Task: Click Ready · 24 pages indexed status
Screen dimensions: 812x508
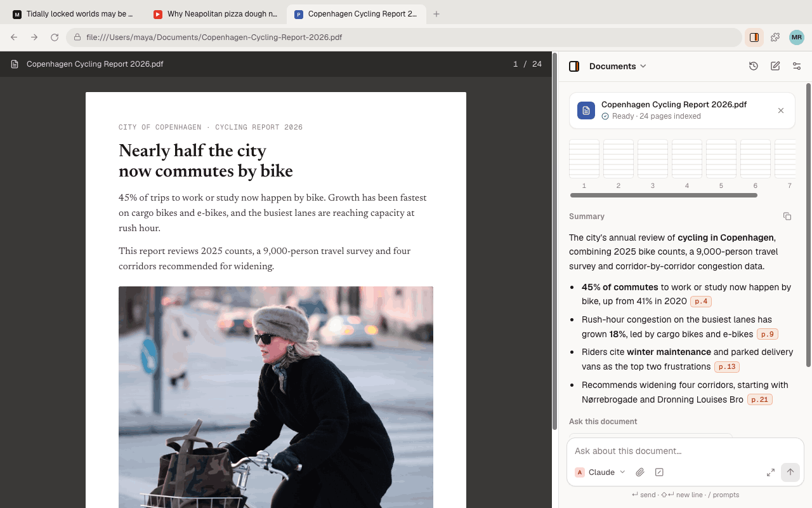Action: (651, 116)
